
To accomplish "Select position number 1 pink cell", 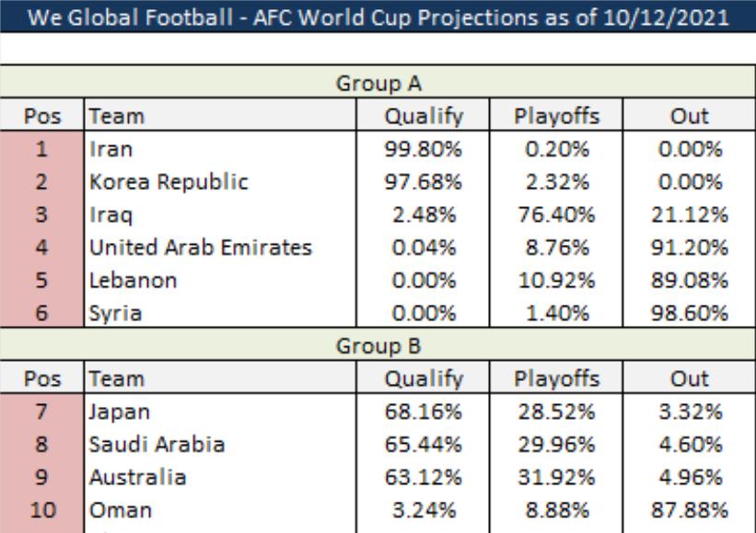I will tap(41, 145).
